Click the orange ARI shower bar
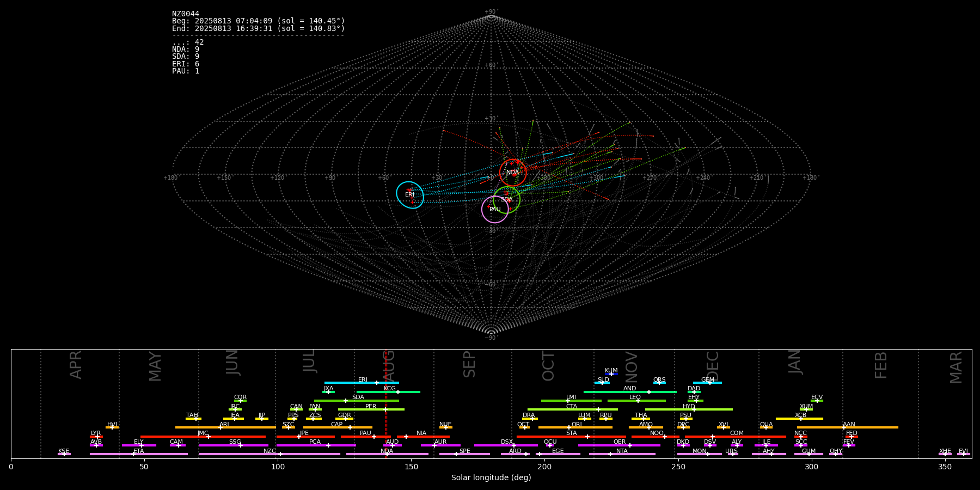The image size is (980, 490). [x=225, y=427]
